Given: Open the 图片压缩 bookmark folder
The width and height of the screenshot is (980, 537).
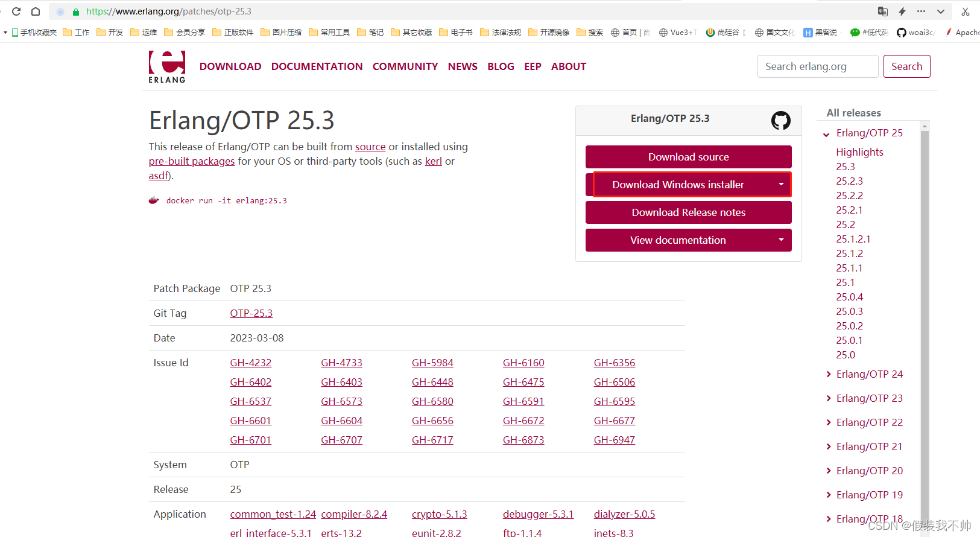Looking at the screenshot, I should pos(281,33).
